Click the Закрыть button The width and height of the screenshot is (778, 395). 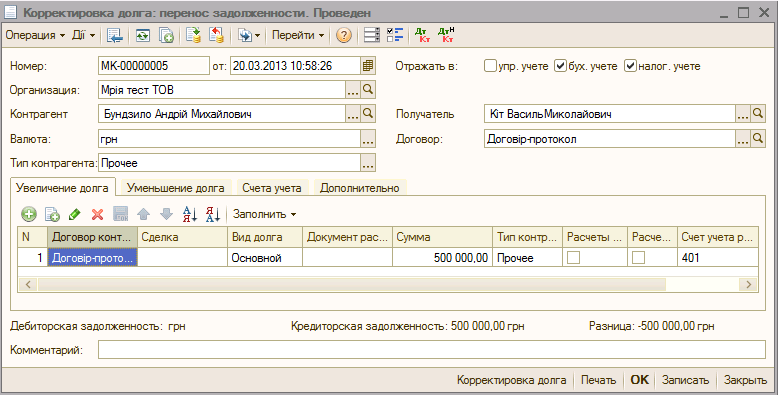[x=745, y=380]
